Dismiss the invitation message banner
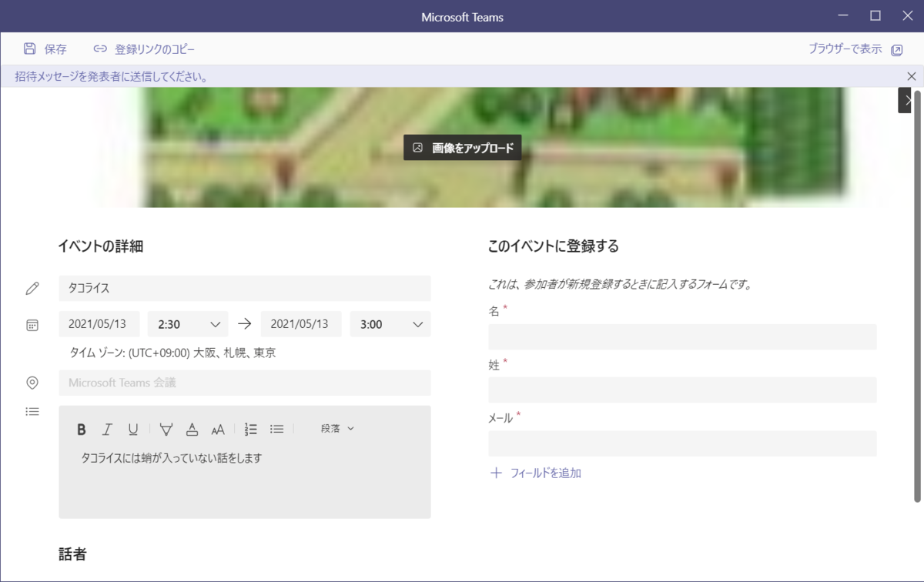Viewport: 924px width, 582px height. point(912,76)
